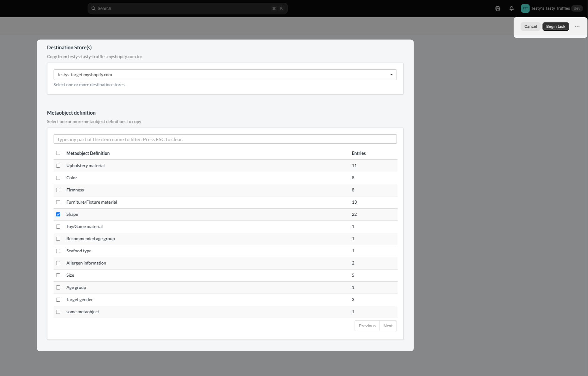588x376 pixels.
Task: Click the search magnifier icon
Action: [x=93, y=8]
